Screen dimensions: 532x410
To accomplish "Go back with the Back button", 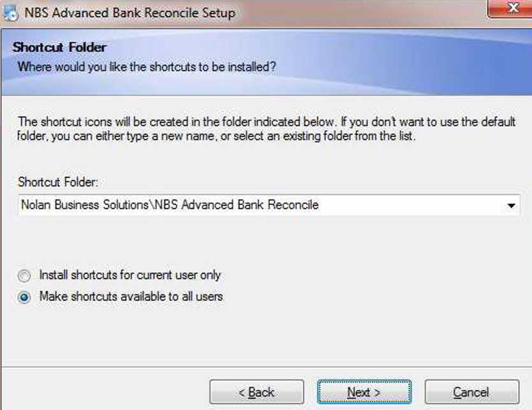I will coord(256,391).
